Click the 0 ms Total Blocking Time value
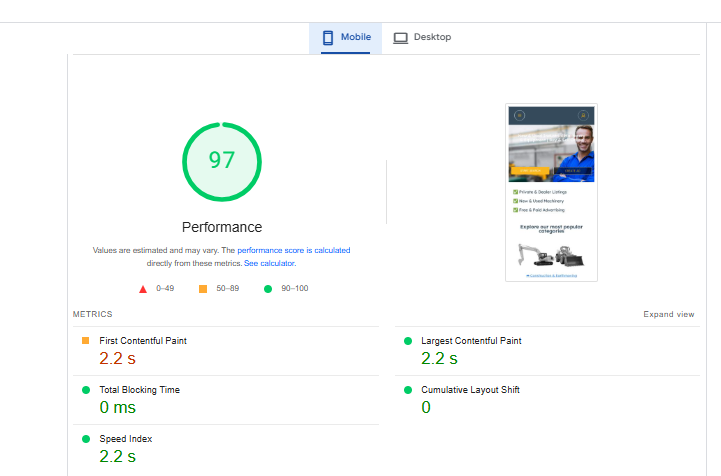The width and height of the screenshot is (721, 476). (118, 407)
